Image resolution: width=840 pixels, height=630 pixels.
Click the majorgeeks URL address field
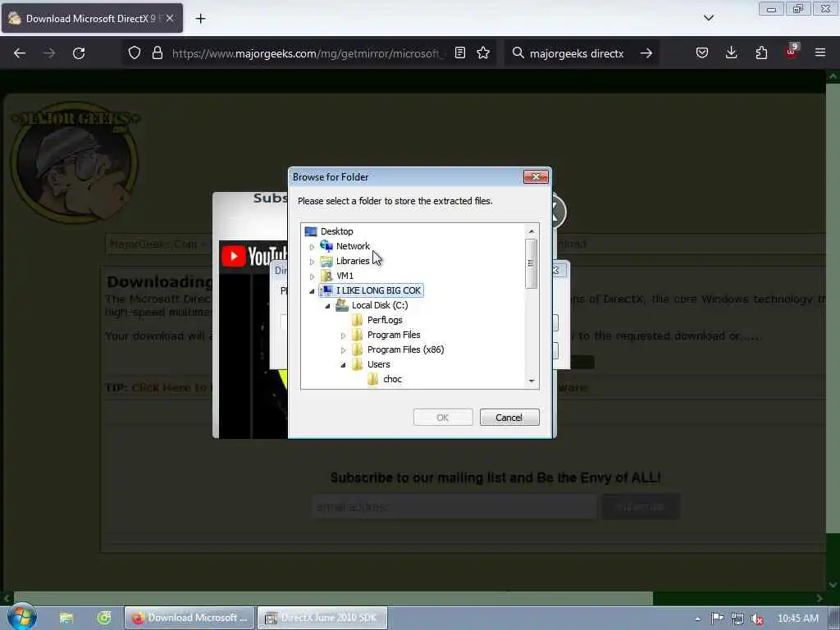tap(308, 53)
